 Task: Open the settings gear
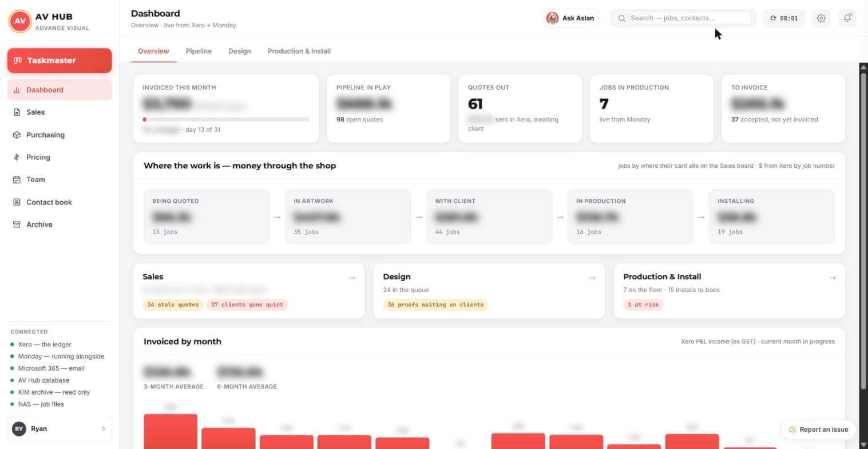pyautogui.click(x=821, y=18)
